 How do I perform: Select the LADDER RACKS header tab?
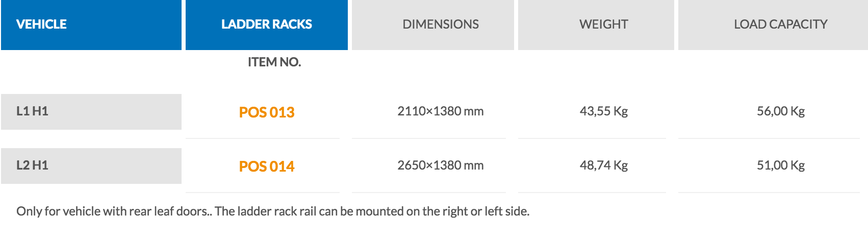(x=267, y=25)
